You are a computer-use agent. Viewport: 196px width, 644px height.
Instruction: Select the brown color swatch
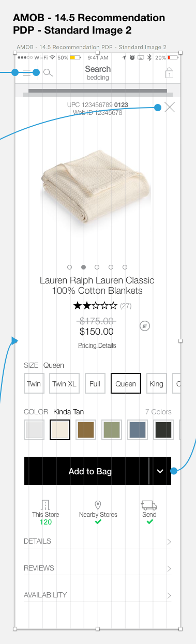86,430
